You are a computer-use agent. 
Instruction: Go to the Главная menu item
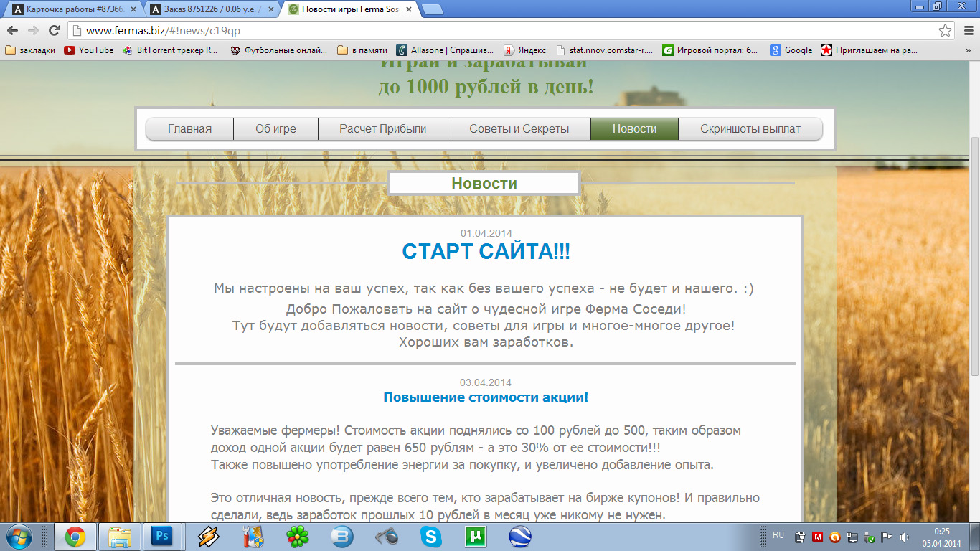point(189,129)
